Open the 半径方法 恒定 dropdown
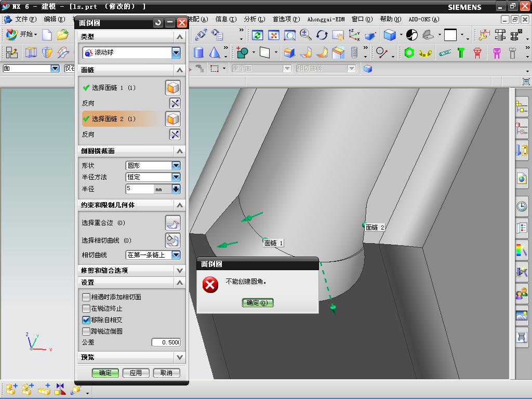Viewport: 532px width, 399px height. click(176, 177)
